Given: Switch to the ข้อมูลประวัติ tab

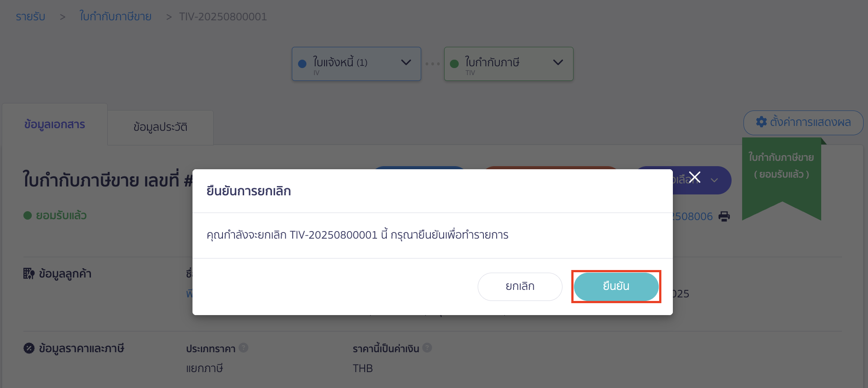Looking at the screenshot, I should tap(160, 127).
